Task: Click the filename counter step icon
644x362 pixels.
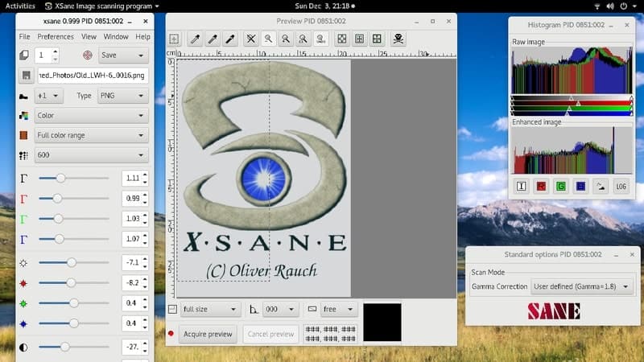Action: (24, 96)
